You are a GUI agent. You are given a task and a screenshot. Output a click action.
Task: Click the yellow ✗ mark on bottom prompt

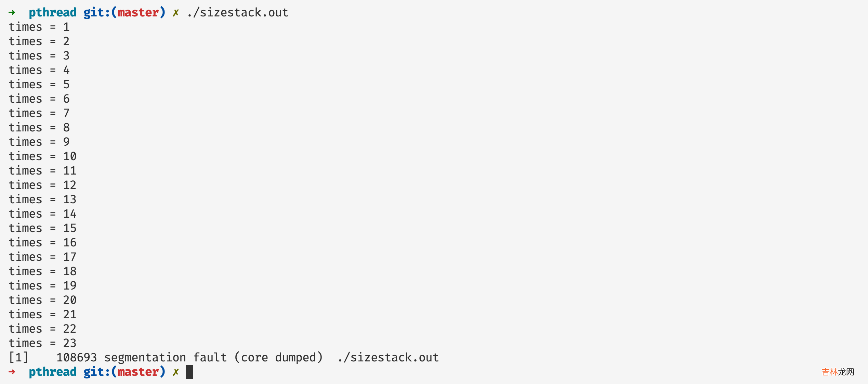(175, 372)
